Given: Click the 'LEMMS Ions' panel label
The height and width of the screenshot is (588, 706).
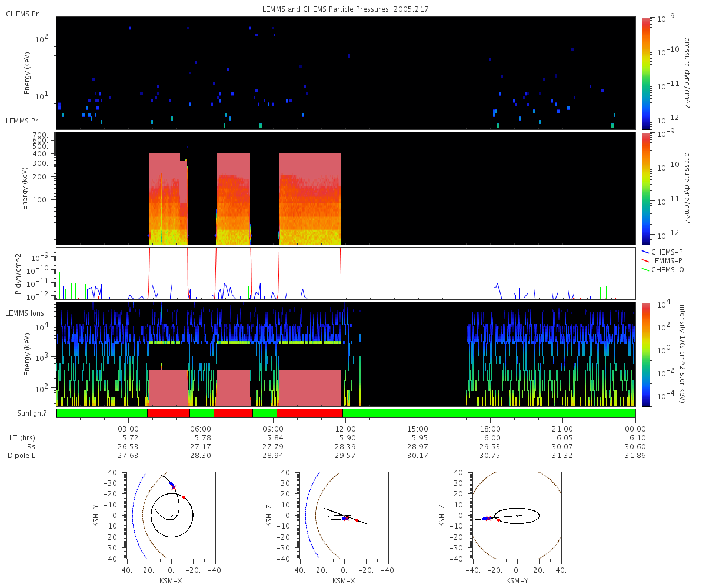Looking at the screenshot, I should [24, 313].
